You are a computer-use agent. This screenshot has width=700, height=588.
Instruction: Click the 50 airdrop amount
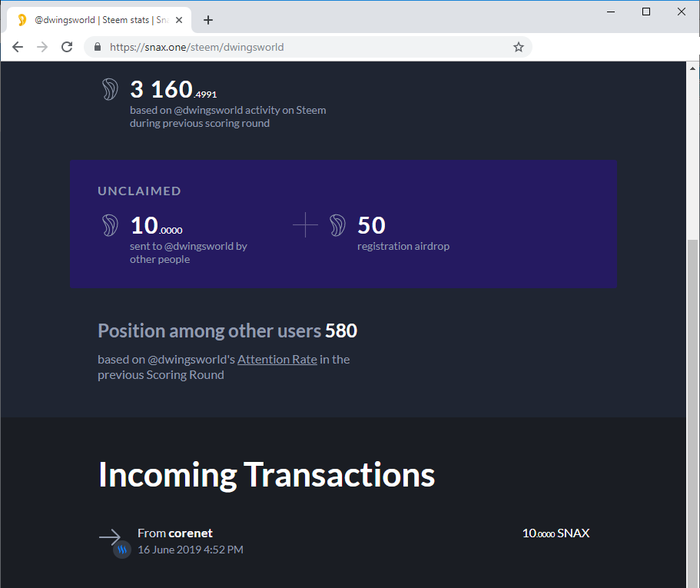coord(371,225)
